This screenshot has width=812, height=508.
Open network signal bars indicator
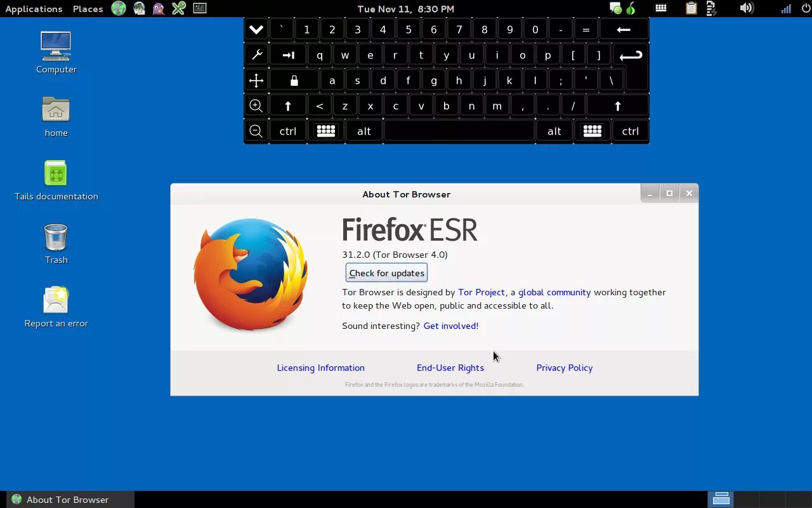785,8
